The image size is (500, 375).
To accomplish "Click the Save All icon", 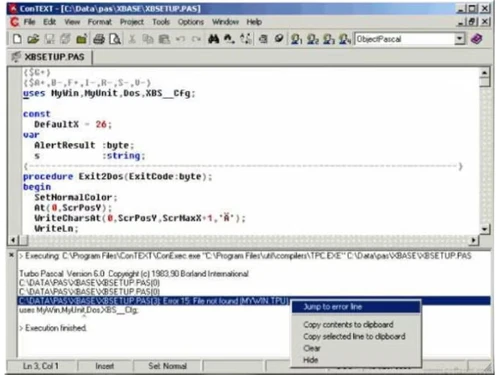I will (65, 39).
